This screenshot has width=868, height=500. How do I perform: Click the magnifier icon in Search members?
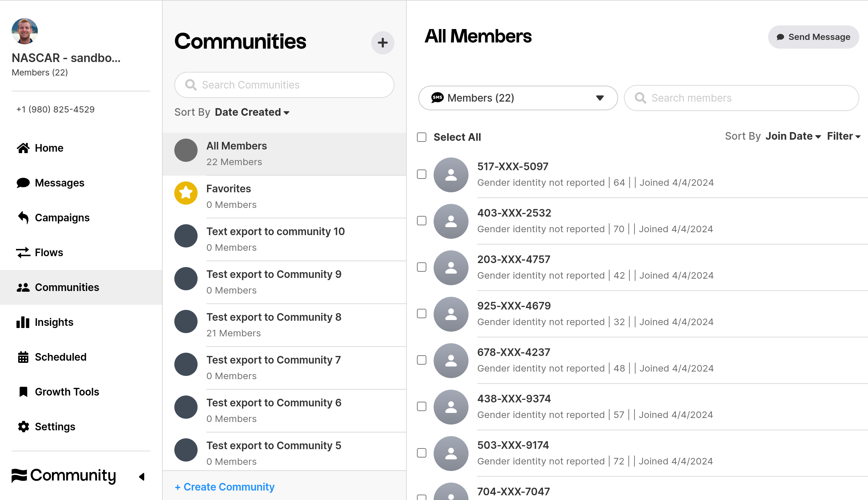click(640, 98)
